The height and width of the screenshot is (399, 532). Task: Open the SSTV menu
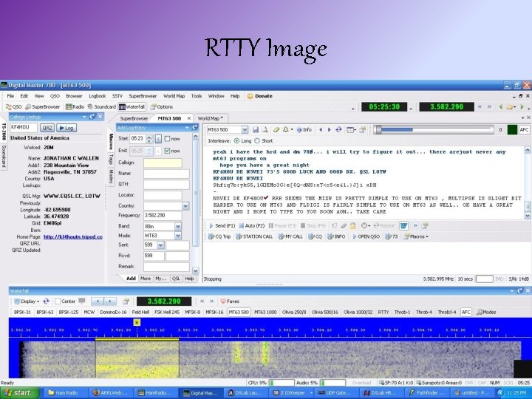(117, 96)
